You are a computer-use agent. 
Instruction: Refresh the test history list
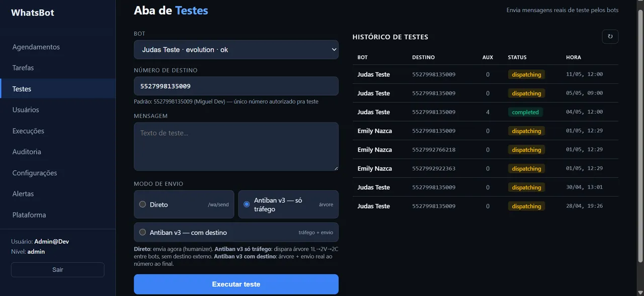(x=610, y=37)
